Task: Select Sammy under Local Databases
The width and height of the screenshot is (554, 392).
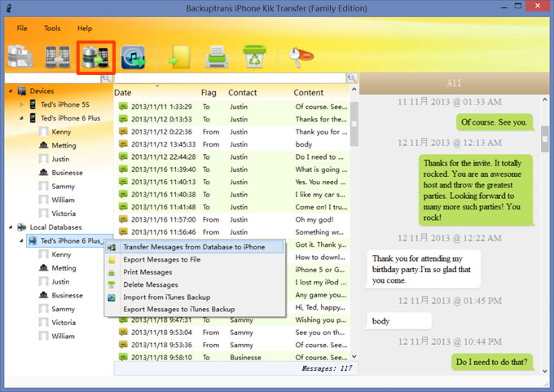Action: click(64, 309)
